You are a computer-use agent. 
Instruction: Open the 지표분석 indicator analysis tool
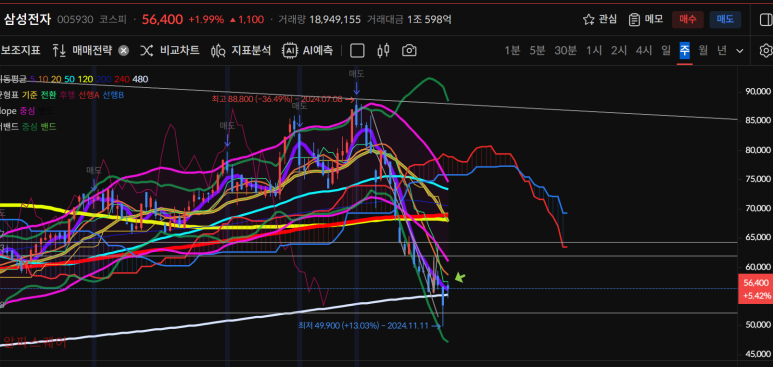[241, 50]
